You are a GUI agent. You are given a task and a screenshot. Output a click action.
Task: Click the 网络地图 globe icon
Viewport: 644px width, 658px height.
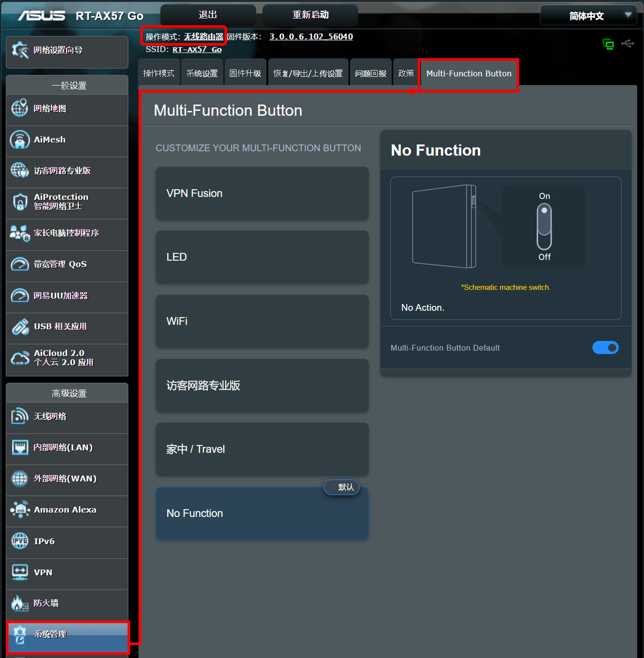click(20, 108)
